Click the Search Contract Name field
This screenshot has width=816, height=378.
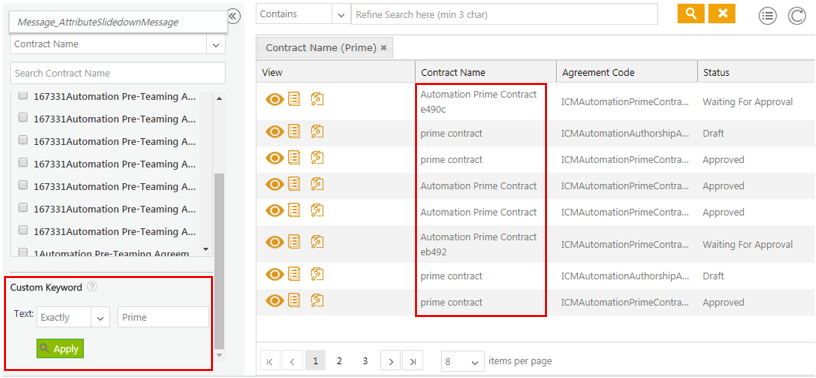(x=118, y=73)
